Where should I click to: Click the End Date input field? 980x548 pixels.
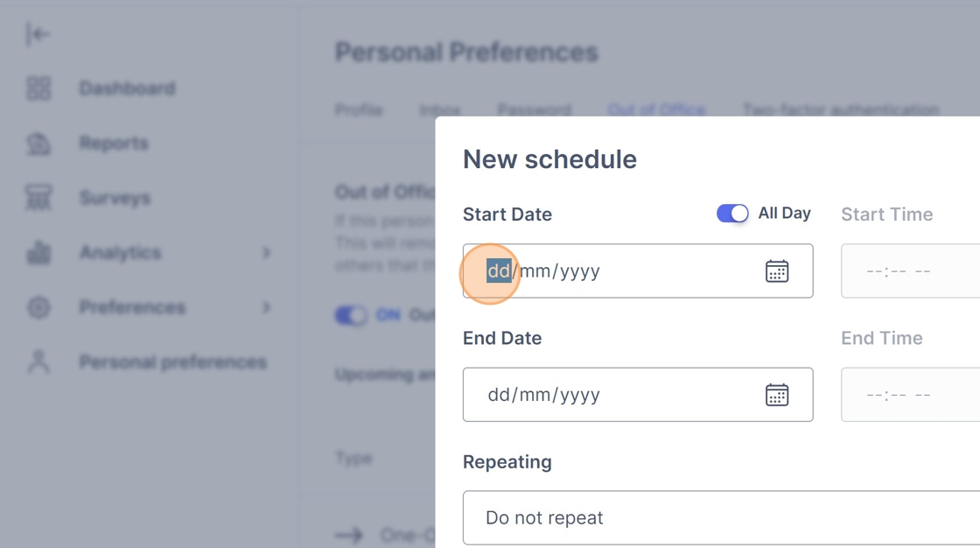tap(638, 395)
